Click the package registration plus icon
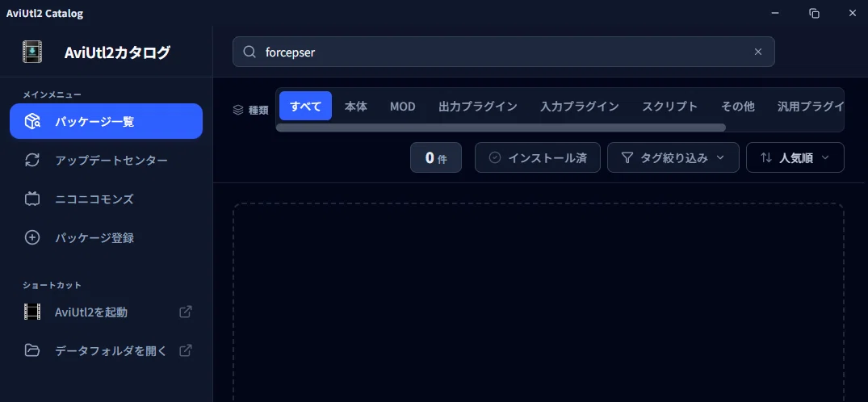The height and width of the screenshot is (402, 868). coord(32,237)
